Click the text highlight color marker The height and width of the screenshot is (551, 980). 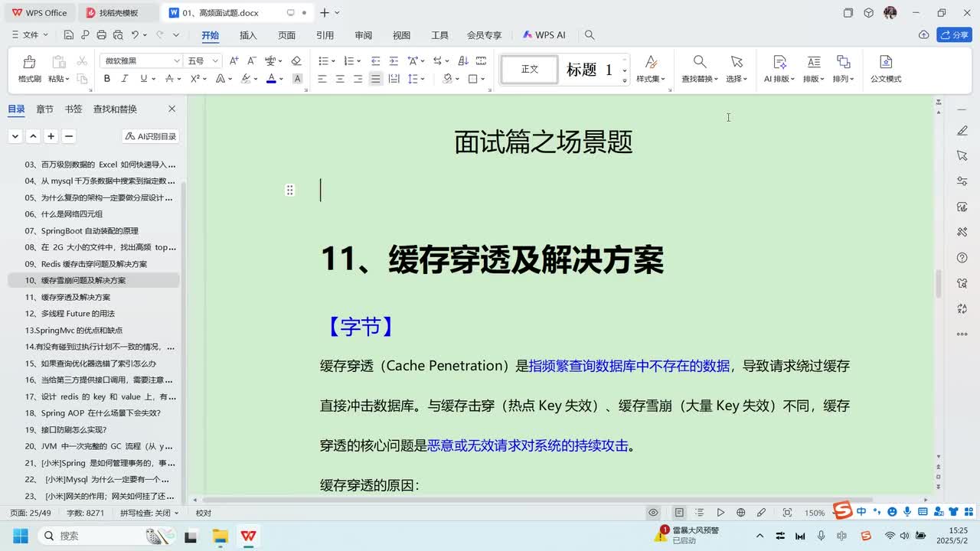coord(246,79)
